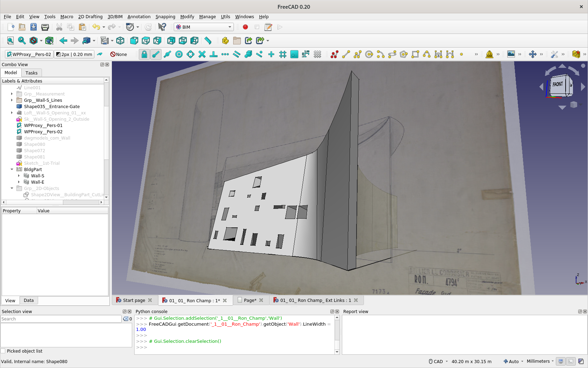Clear the selection search with the eraser icon
This screenshot has width=588, height=368.
(x=126, y=319)
